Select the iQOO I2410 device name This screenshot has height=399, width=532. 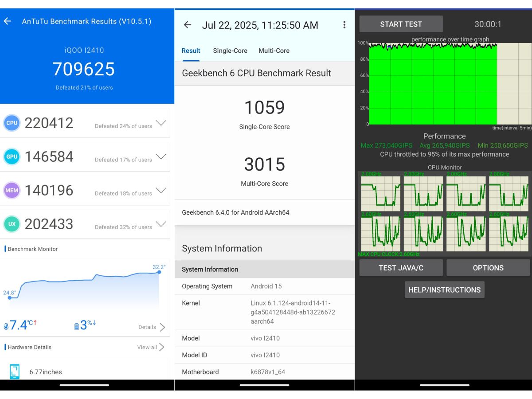[84, 50]
